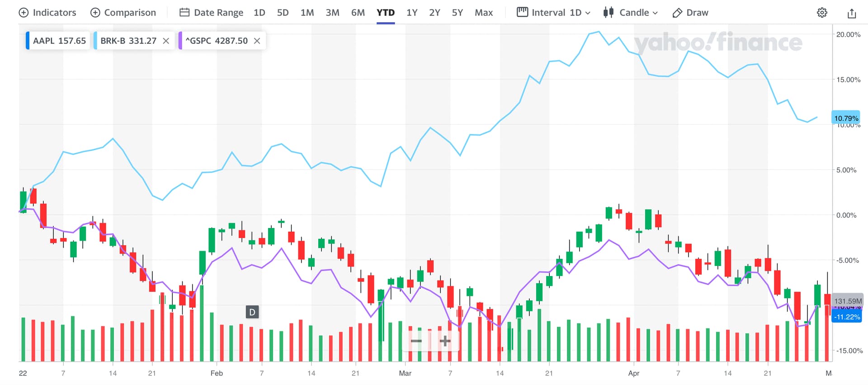Viewport: 868px width, 385px height.
Task: Open the Candle chart type dropdown
Action: click(630, 13)
